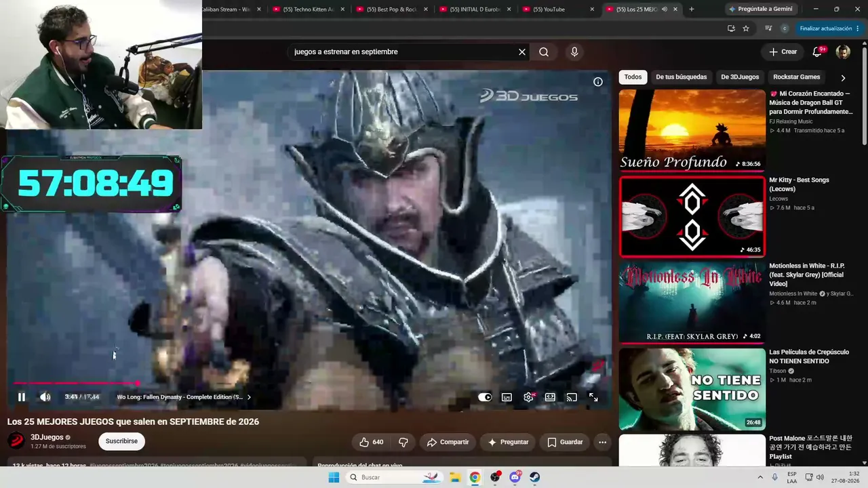Viewport: 868px width, 488px height.
Task: Open the video info card icon
Action: pos(598,82)
